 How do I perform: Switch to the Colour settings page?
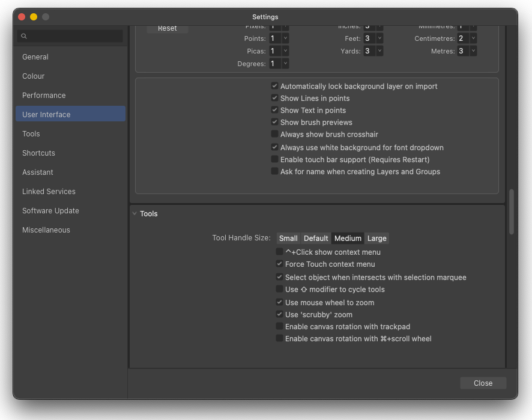click(x=33, y=76)
